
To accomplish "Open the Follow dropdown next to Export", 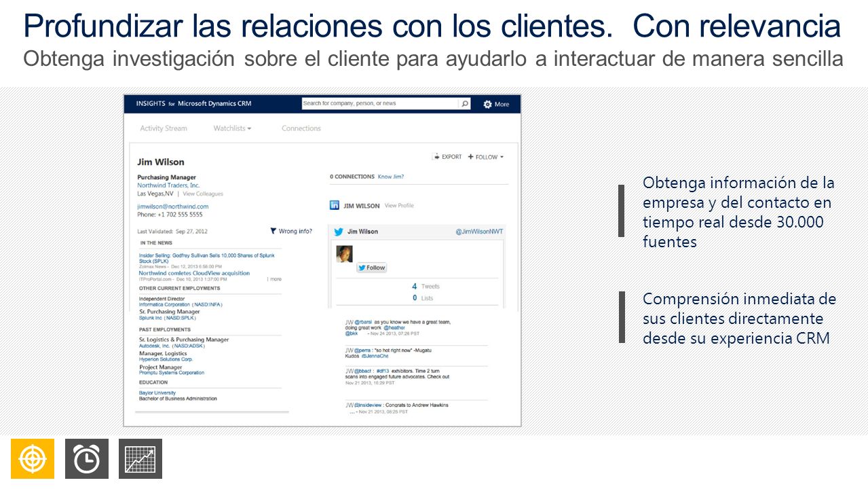I will (486, 157).
